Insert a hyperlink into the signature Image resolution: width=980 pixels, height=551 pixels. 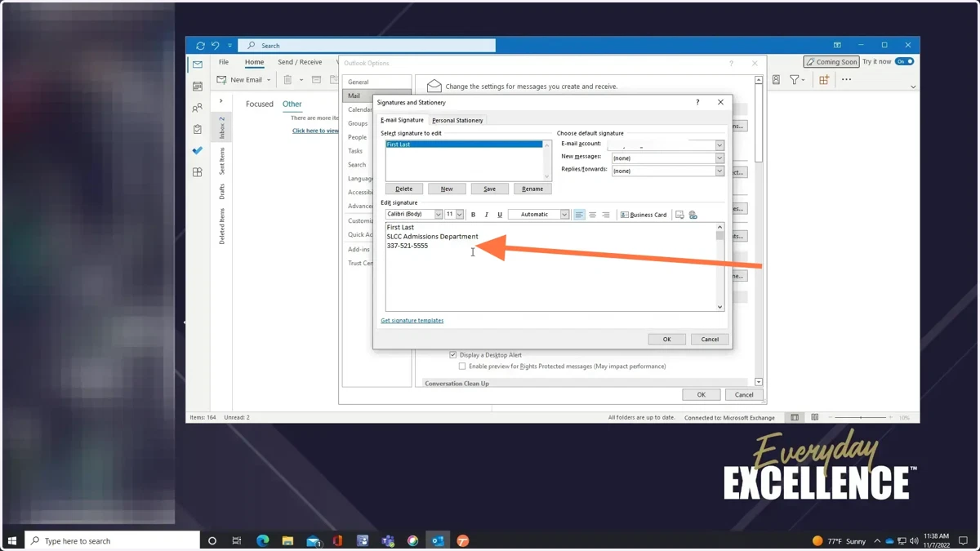pyautogui.click(x=693, y=215)
